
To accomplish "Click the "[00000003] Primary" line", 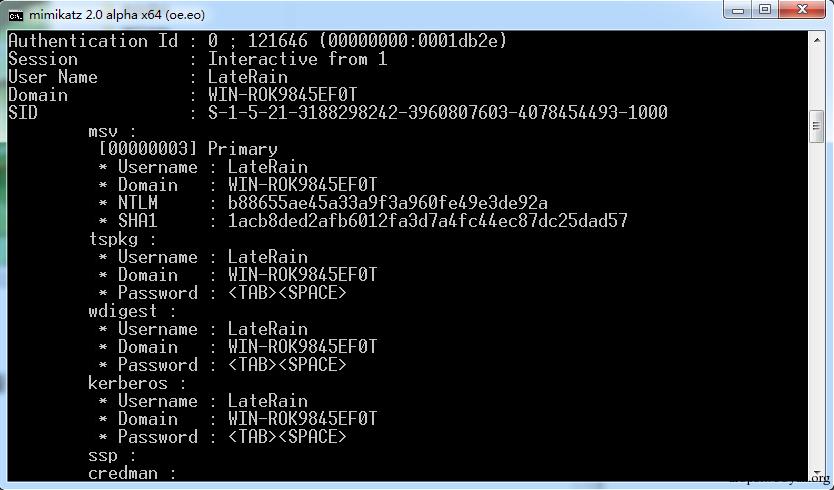I will [x=188, y=149].
